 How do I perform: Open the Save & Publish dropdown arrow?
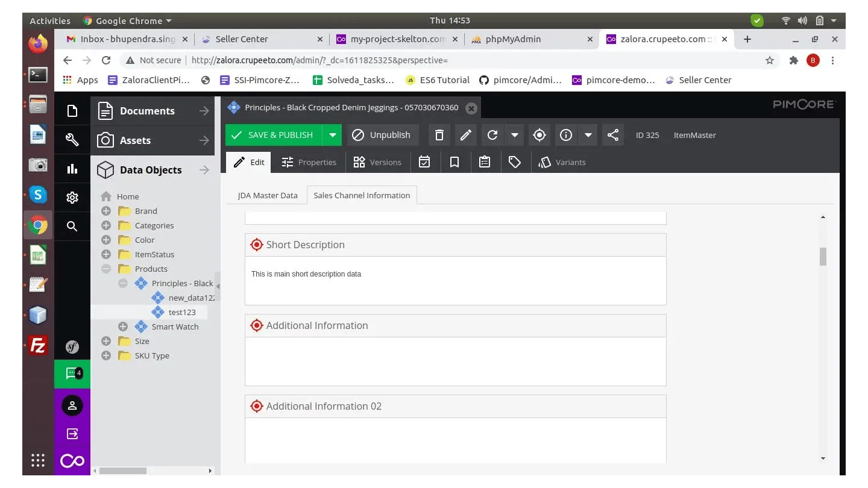click(332, 135)
